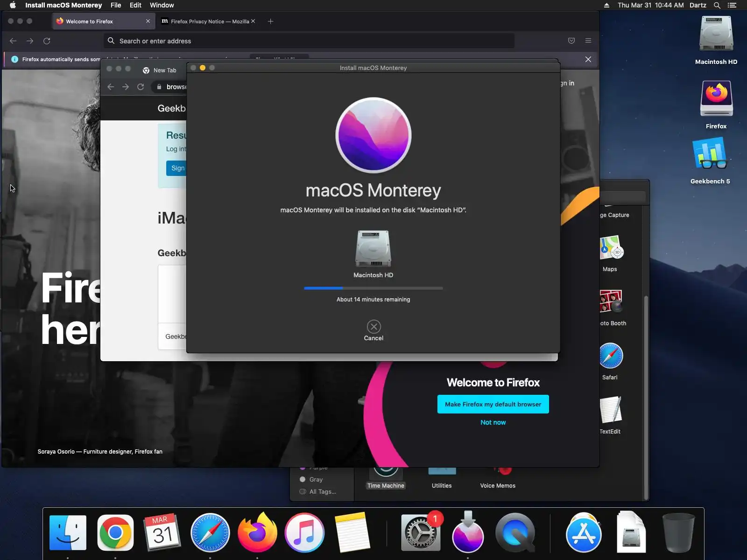Click the date and time in menu bar
This screenshot has height=560, width=747.
click(x=651, y=5)
